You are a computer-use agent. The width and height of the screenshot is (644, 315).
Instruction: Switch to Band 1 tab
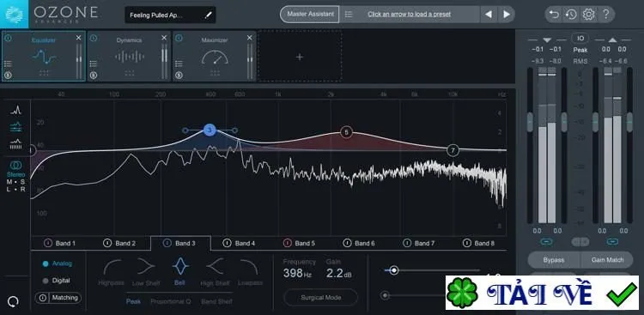pyautogui.click(x=60, y=243)
